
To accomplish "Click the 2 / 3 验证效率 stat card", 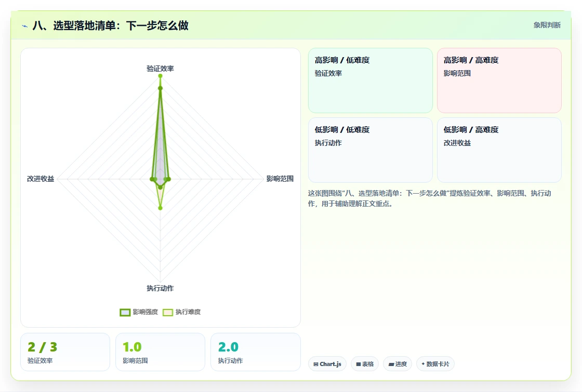I will pyautogui.click(x=65, y=352).
